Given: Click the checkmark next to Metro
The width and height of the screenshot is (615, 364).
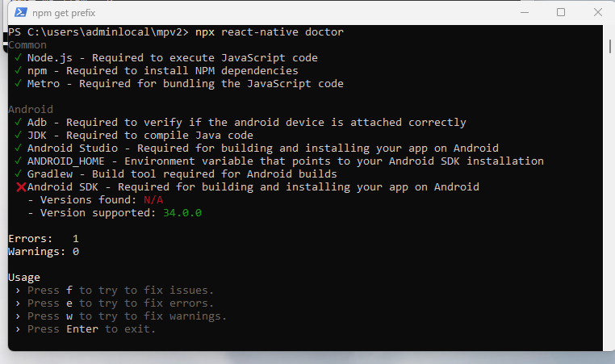Looking at the screenshot, I should point(18,84).
